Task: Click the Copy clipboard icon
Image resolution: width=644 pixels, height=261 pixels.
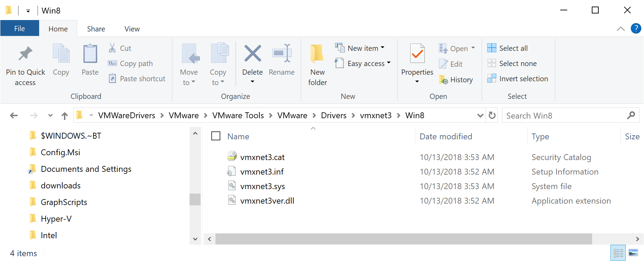Action: 61,53
